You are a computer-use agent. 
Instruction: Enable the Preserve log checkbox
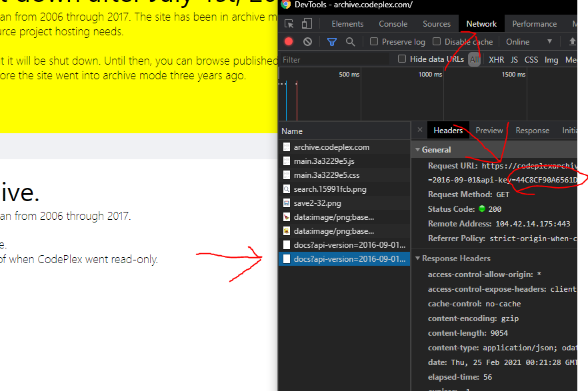click(374, 41)
